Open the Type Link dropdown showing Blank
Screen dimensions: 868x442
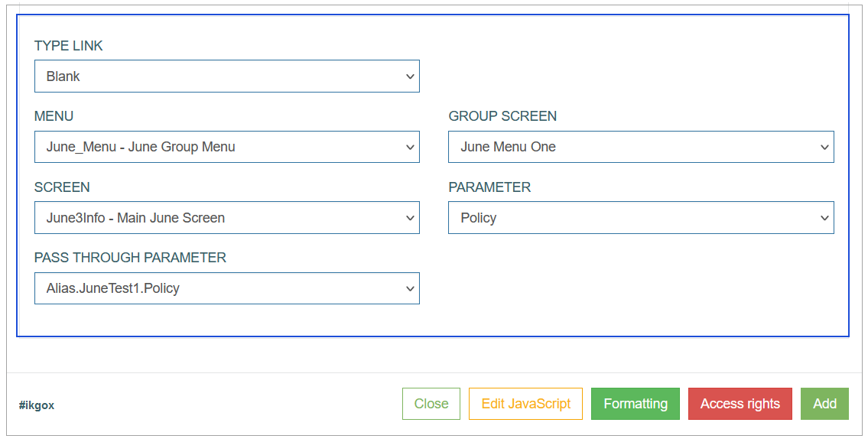pyautogui.click(x=227, y=76)
